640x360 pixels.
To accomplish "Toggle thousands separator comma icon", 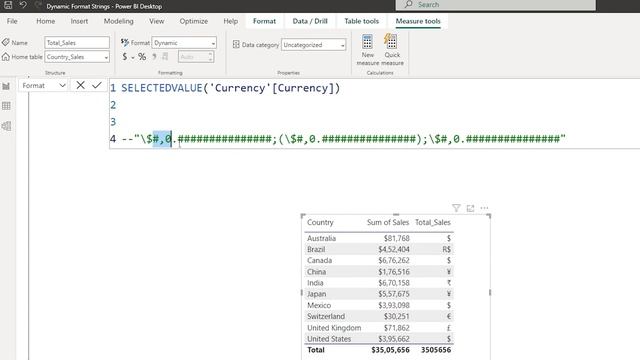I will [154, 57].
